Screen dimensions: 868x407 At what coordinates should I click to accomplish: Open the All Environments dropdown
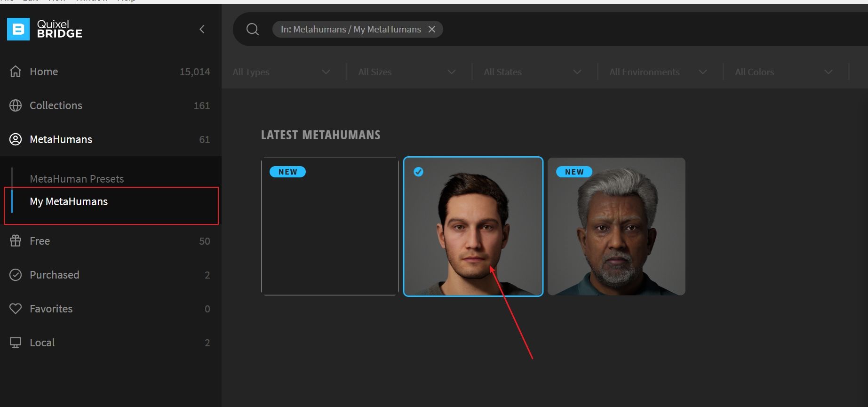tap(658, 72)
